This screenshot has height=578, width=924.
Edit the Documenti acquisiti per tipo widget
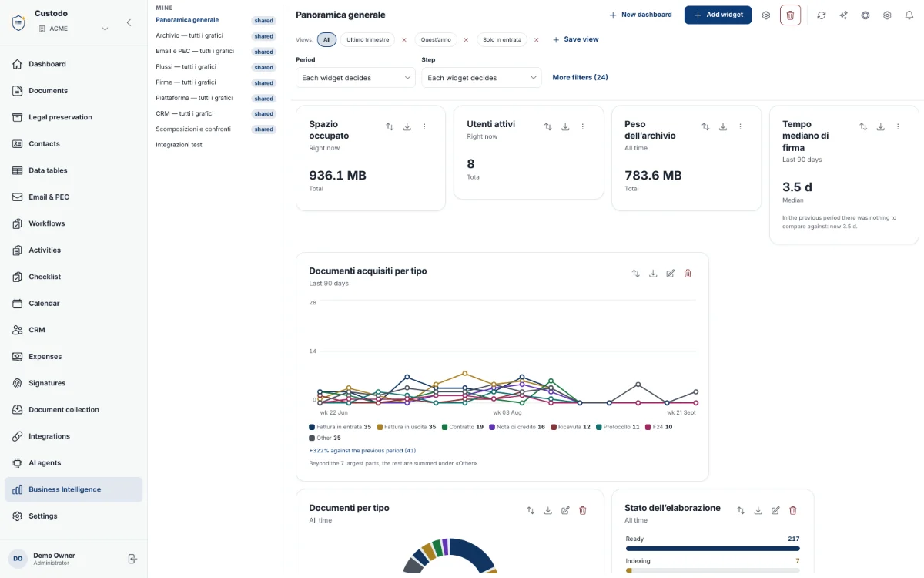(x=671, y=274)
